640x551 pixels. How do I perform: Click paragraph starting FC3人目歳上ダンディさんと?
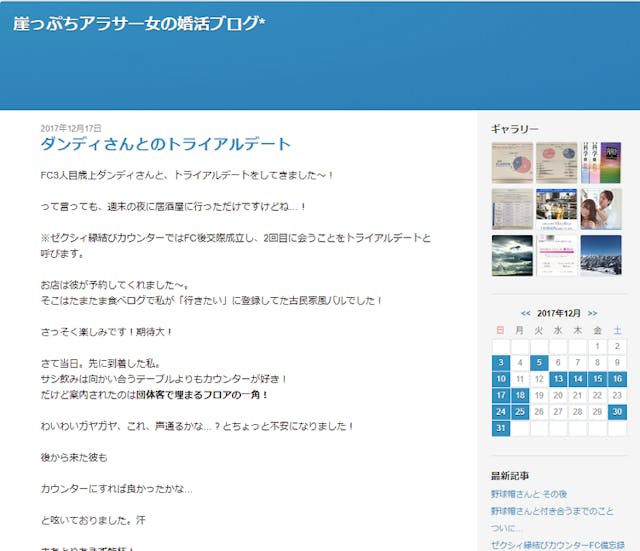(x=187, y=176)
